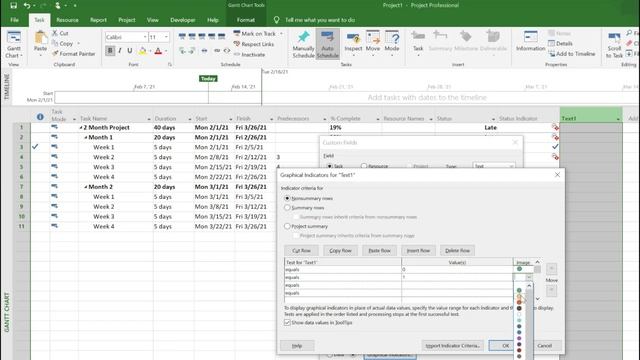Click the 19% complete cell
The width and height of the screenshot is (640, 360).
(355, 128)
